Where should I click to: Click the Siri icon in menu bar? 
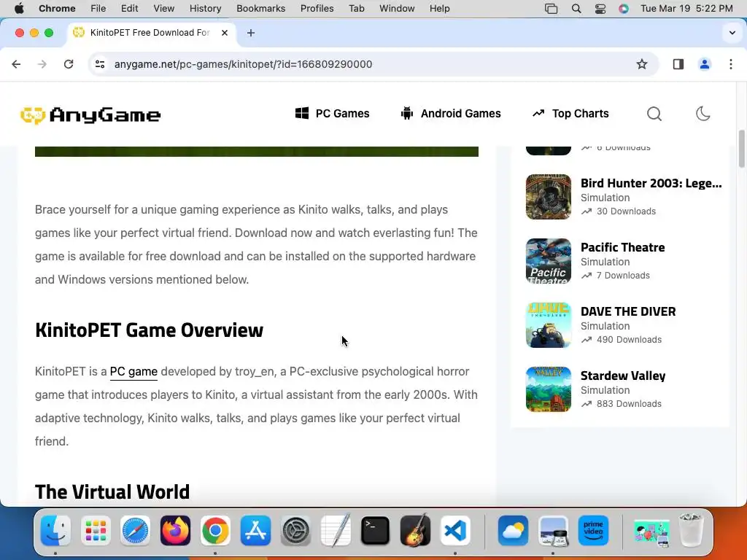point(624,8)
